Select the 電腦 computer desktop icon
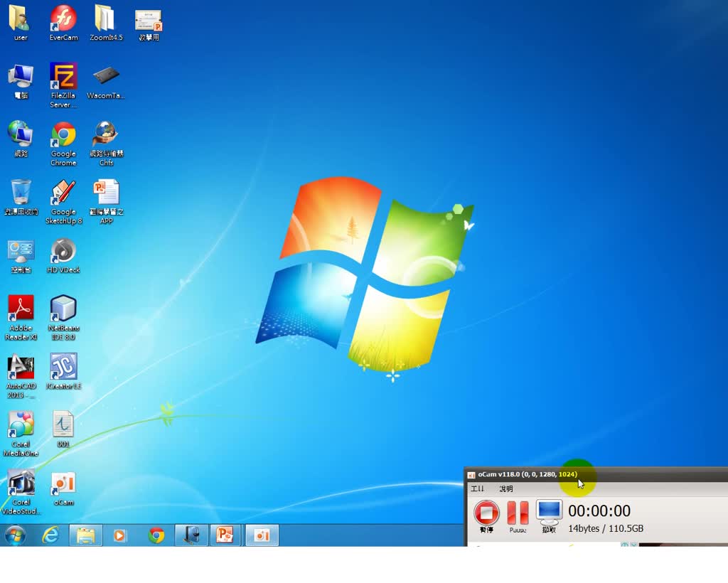 pos(21,82)
